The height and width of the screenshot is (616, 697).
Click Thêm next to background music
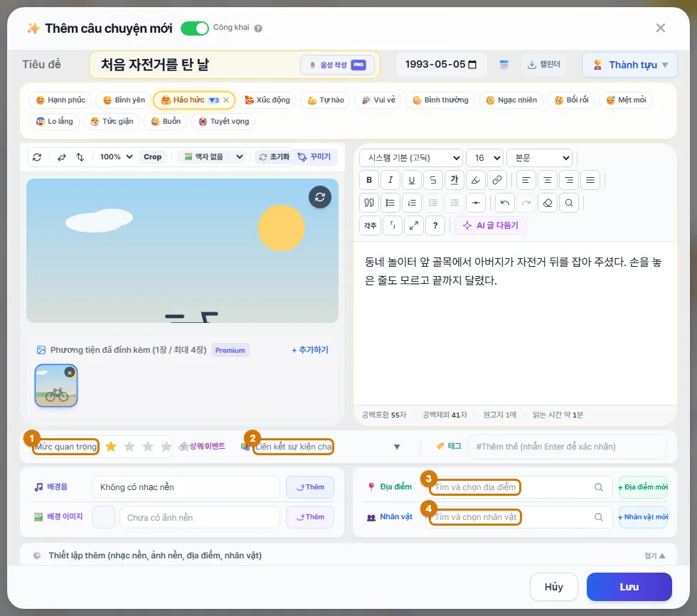click(310, 487)
